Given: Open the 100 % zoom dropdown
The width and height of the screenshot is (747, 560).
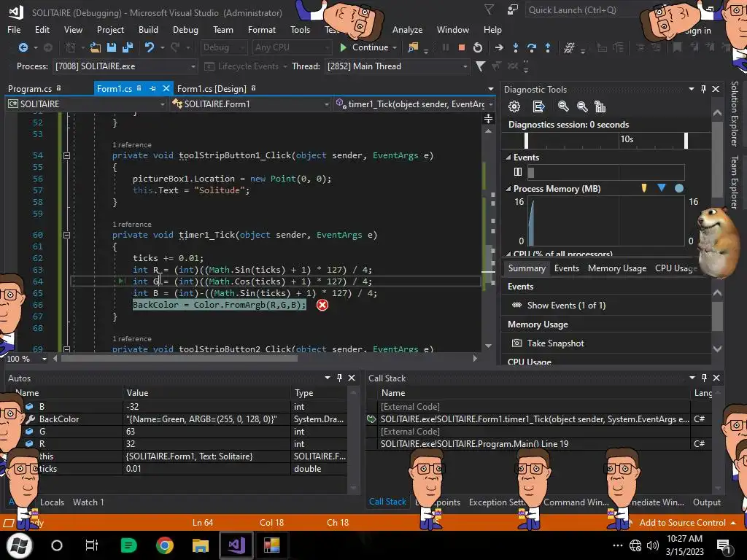Looking at the screenshot, I should coord(27,359).
